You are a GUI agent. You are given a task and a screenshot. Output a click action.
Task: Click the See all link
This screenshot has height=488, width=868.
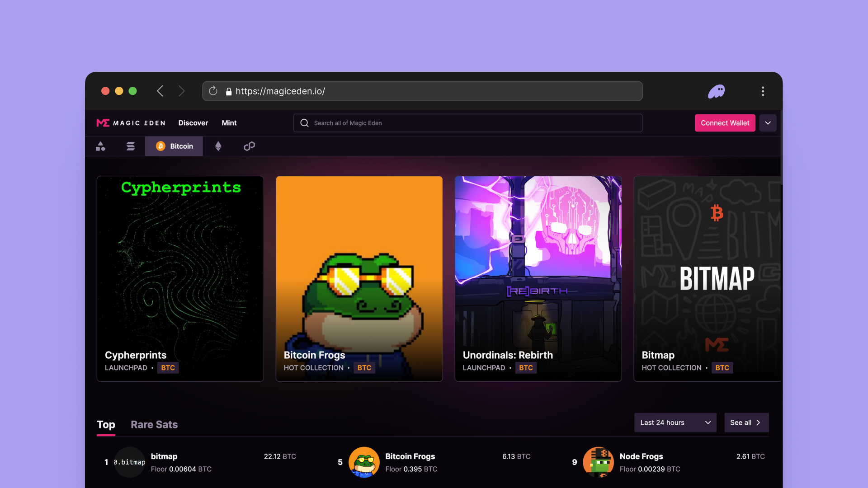click(x=746, y=422)
